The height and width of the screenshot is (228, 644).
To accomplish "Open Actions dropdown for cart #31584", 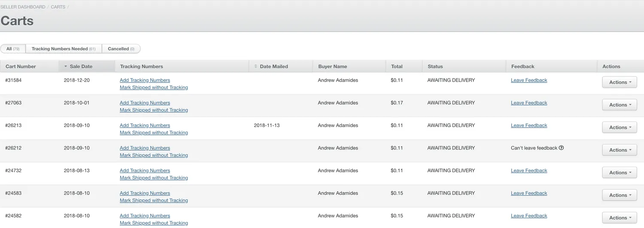I will pos(619,82).
